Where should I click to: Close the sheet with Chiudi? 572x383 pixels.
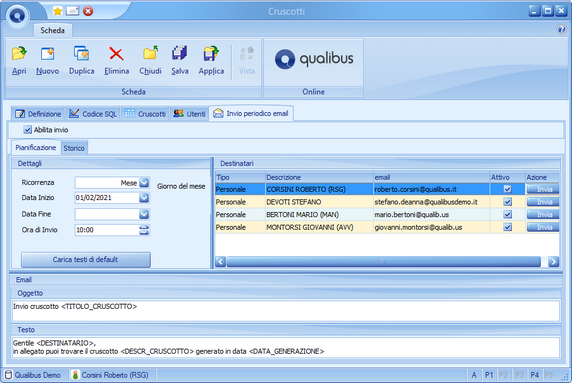150,61
